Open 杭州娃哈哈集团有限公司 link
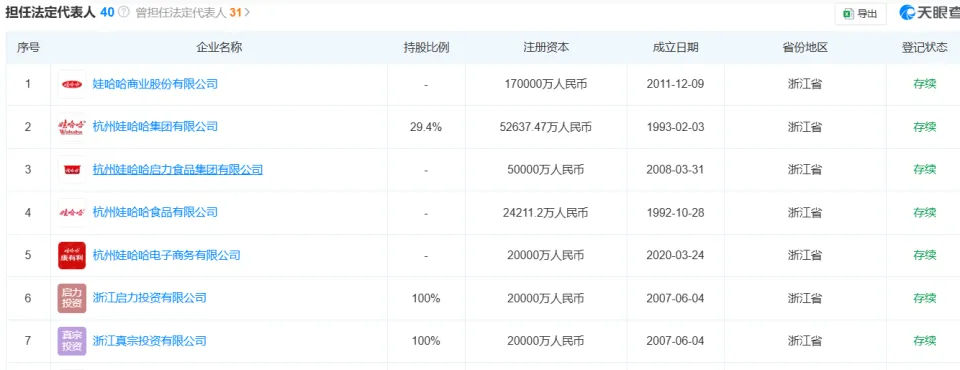The width and height of the screenshot is (960, 370). point(155,127)
